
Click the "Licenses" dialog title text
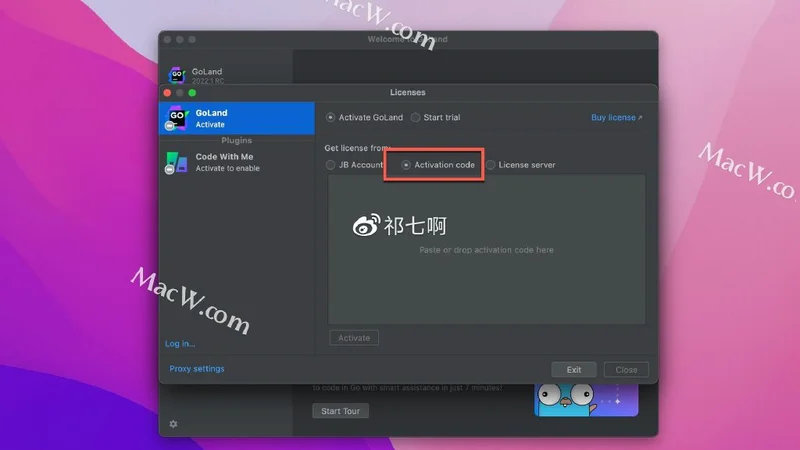pyautogui.click(x=408, y=92)
